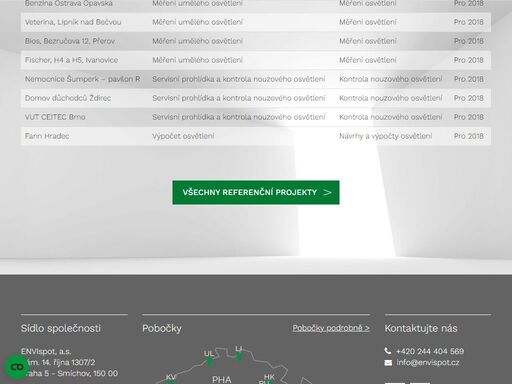Click the info@envispot.cz email address
The width and height of the screenshot is (512, 384).
tap(428, 363)
